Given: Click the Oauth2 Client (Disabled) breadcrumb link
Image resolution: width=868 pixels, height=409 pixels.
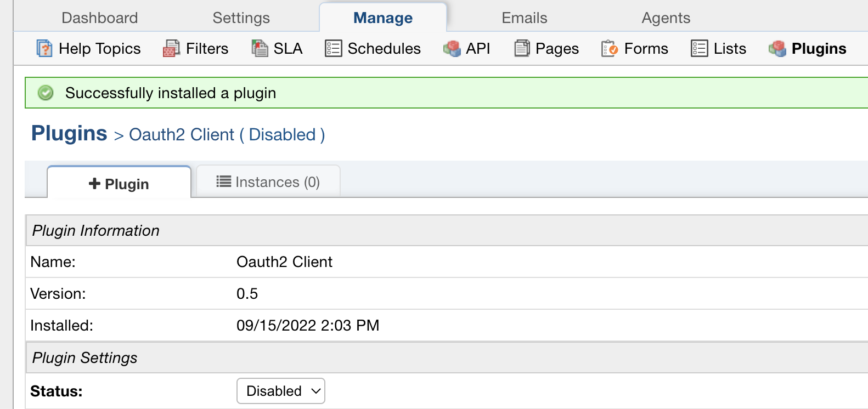Looking at the screenshot, I should click(227, 135).
